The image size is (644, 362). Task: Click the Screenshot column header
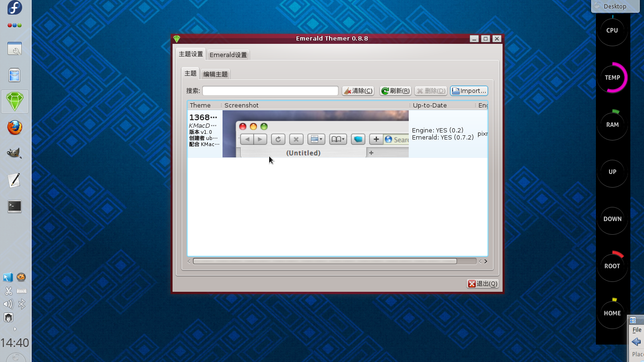pos(316,105)
